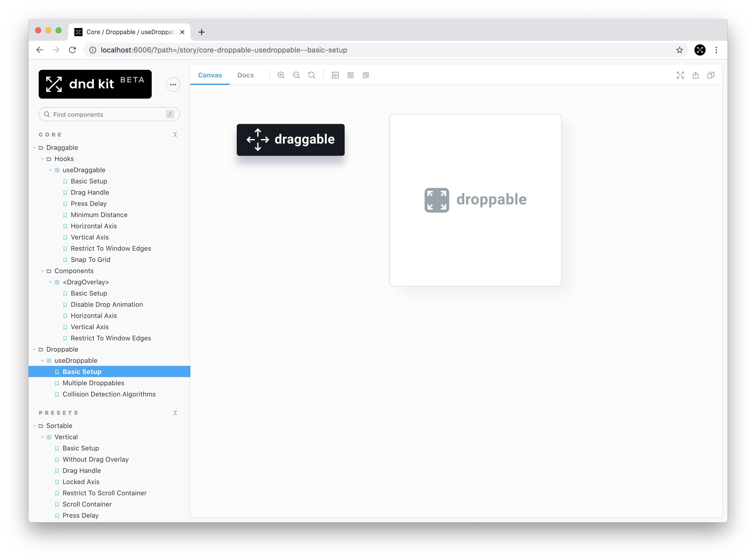Screen dimensions: 756x560
Task: Click the image frame view icon
Action: [335, 75]
